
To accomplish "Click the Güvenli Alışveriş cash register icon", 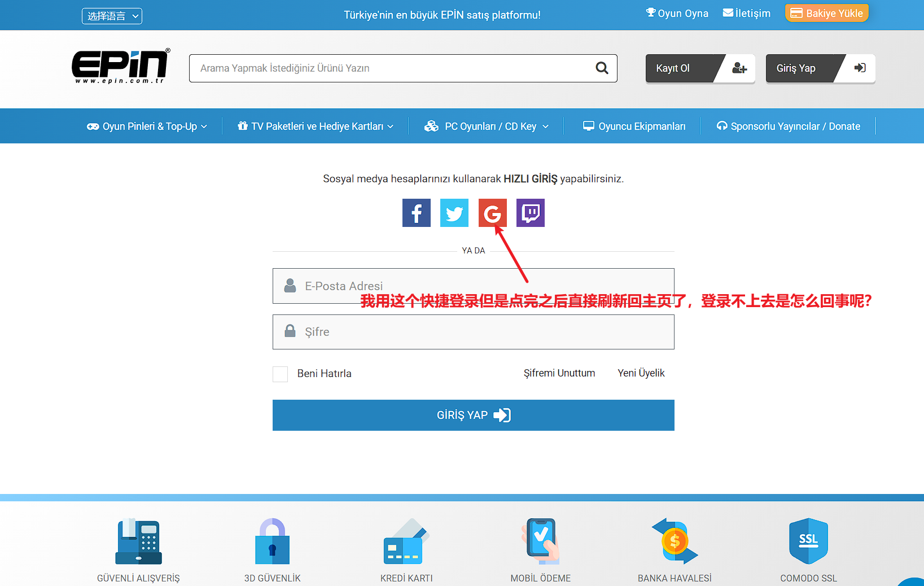I will click(139, 541).
